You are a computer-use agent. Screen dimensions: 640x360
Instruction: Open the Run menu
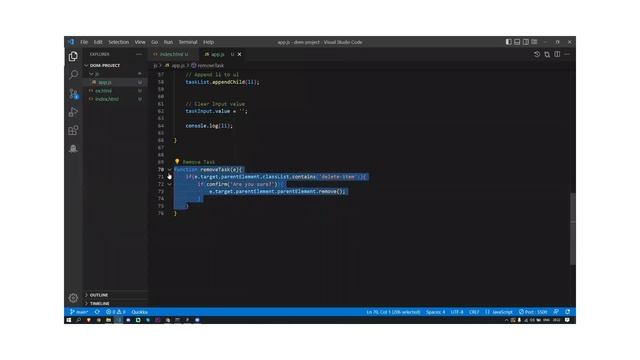168,42
